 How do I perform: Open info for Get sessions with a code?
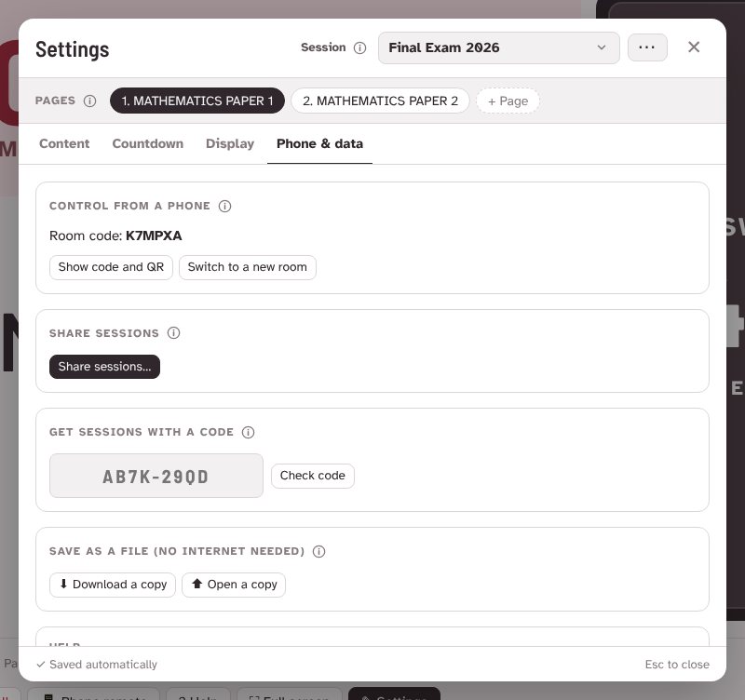tap(248, 432)
